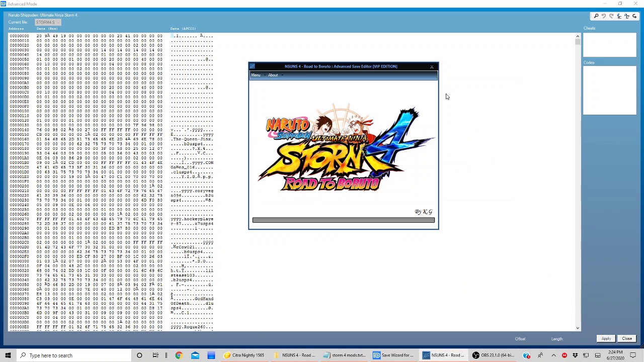The image size is (644, 362).
Task: Close the NSUNS 4 Save Editor window
Action: (432, 66)
